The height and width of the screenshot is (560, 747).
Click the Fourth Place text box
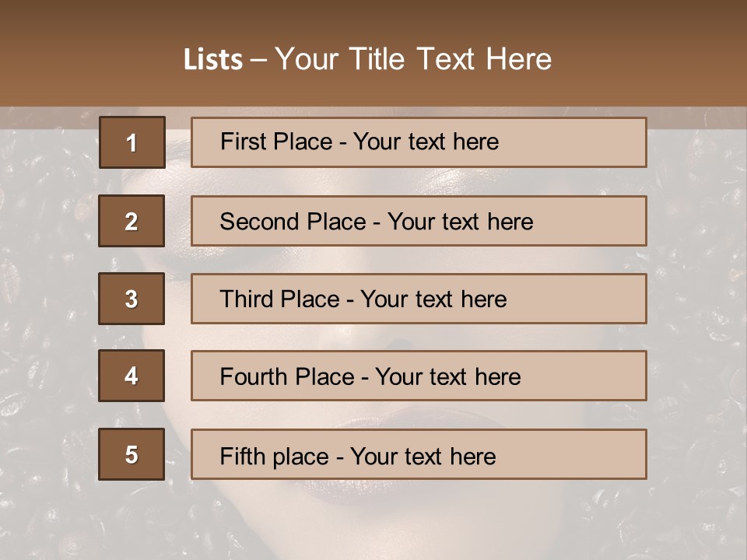point(419,376)
